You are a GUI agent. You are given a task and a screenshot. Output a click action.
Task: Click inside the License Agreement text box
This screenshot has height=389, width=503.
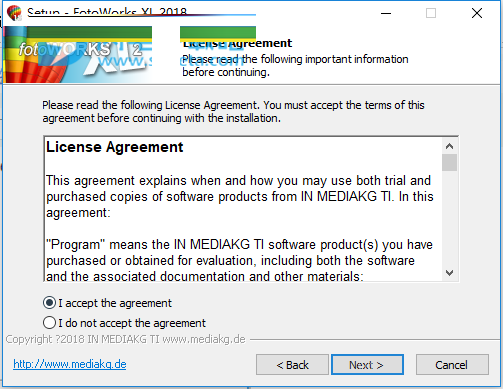[x=243, y=209]
